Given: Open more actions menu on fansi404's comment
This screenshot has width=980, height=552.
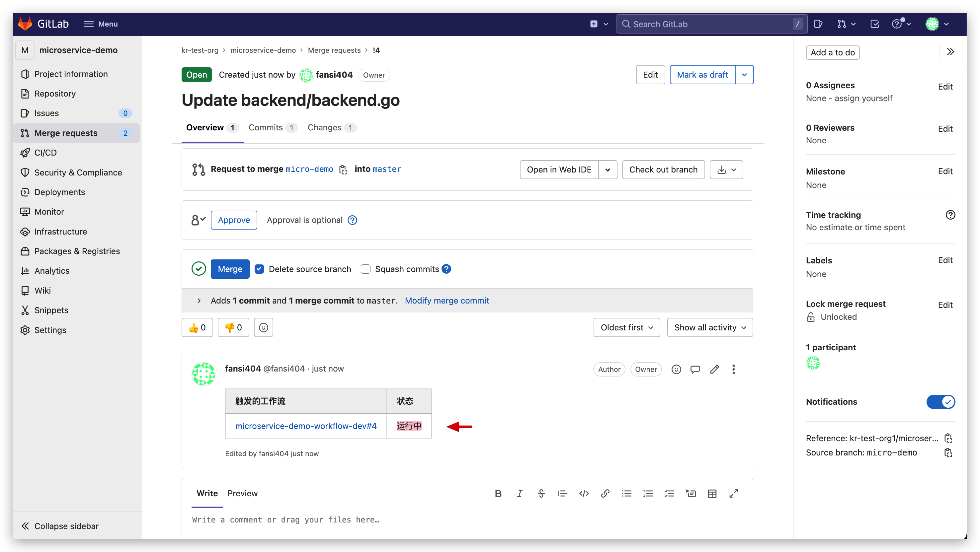Looking at the screenshot, I should click(733, 369).
